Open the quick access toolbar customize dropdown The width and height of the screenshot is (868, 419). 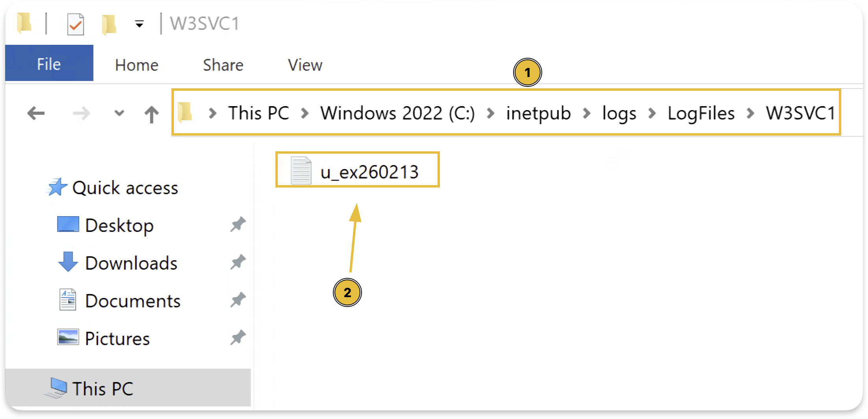(x=139, y=24)
